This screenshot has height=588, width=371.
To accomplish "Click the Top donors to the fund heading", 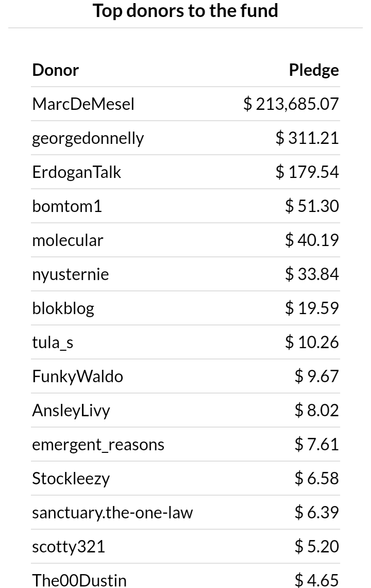I will pyautogui.click(x=185, y=10).
